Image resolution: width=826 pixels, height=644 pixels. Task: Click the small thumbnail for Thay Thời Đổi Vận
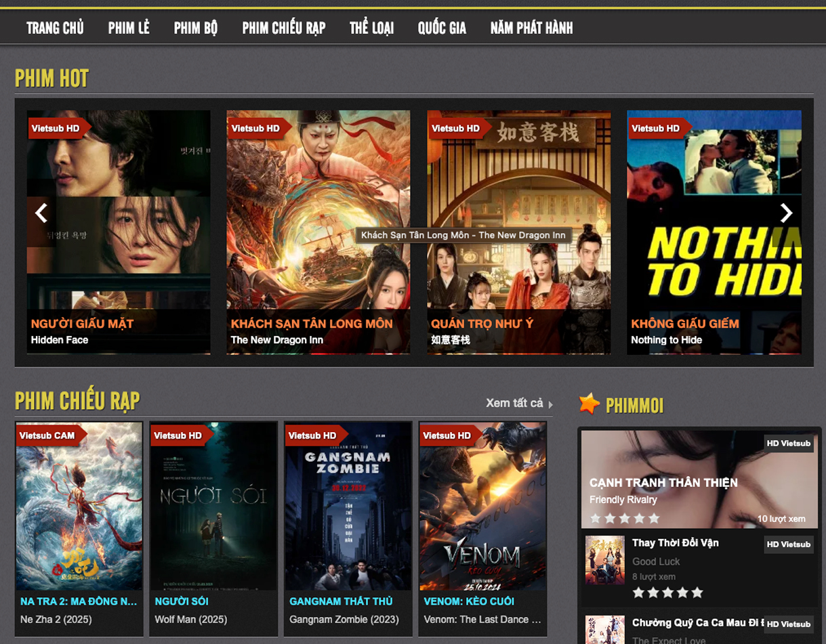[604, 560]
